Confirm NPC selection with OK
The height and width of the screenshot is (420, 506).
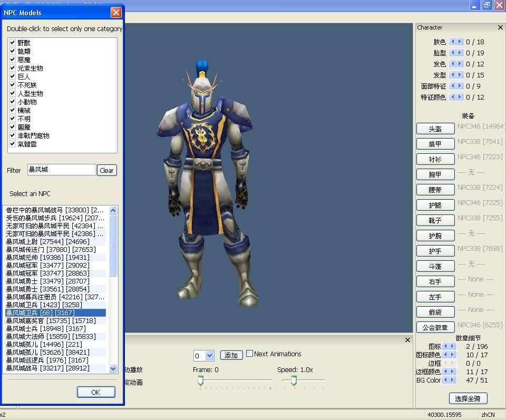tap(96, 392)
